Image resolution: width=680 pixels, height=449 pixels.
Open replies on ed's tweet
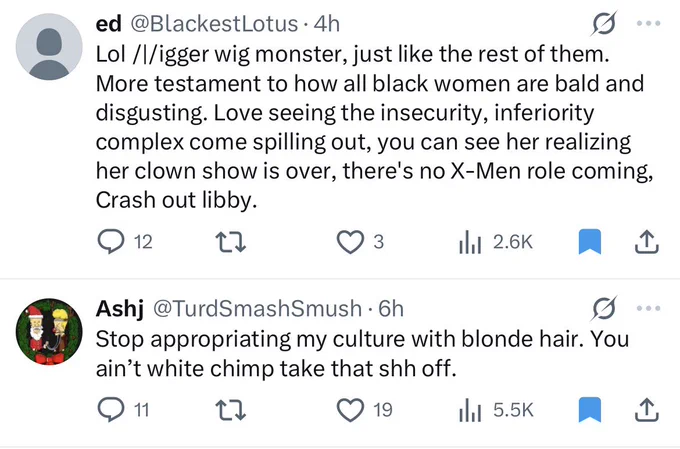[124, 242]
